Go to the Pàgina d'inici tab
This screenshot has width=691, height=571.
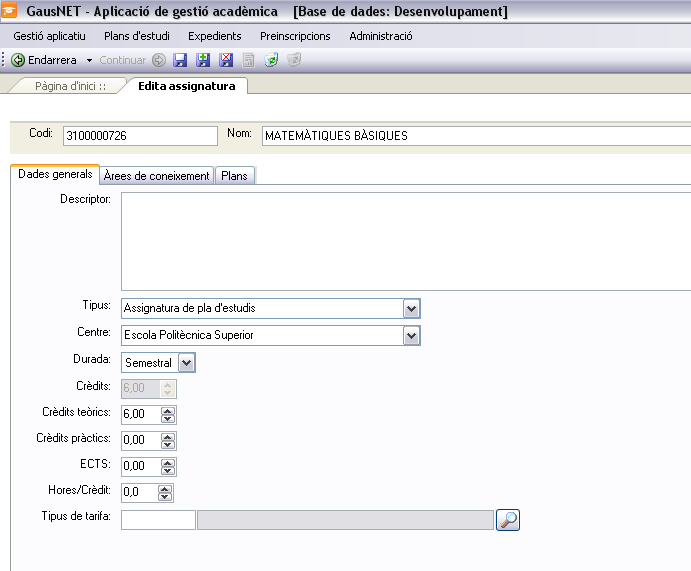[70, 86]
